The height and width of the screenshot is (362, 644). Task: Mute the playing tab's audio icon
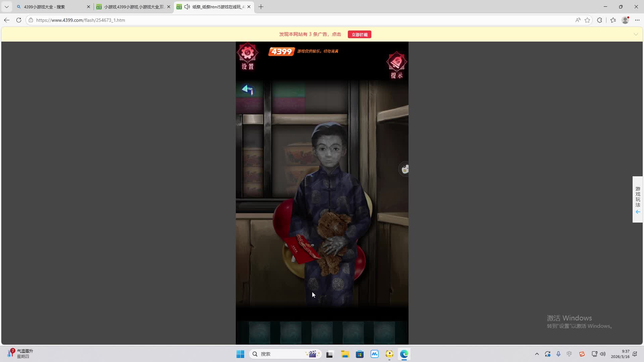(x=187, y=7)
